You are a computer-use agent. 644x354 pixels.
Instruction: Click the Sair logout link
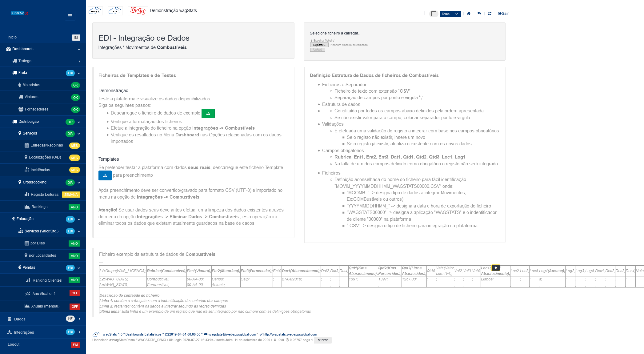point(503,14)
